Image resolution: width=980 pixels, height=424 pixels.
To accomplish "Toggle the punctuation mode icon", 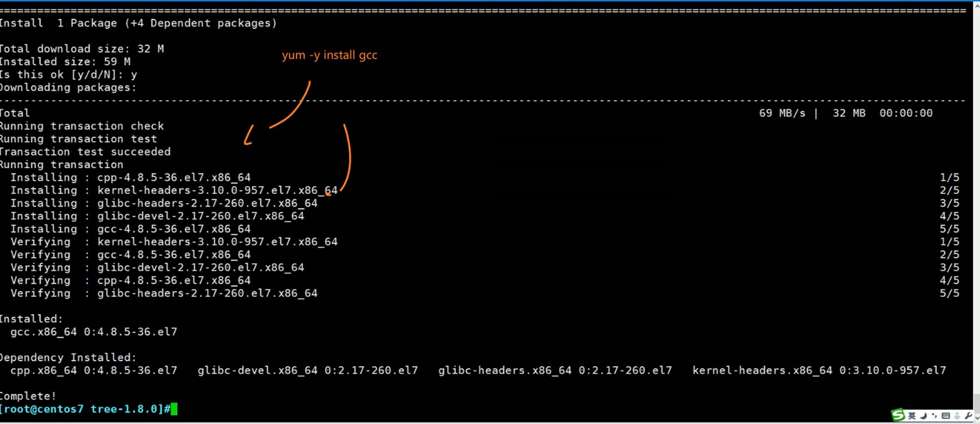I will coord(934,416).
